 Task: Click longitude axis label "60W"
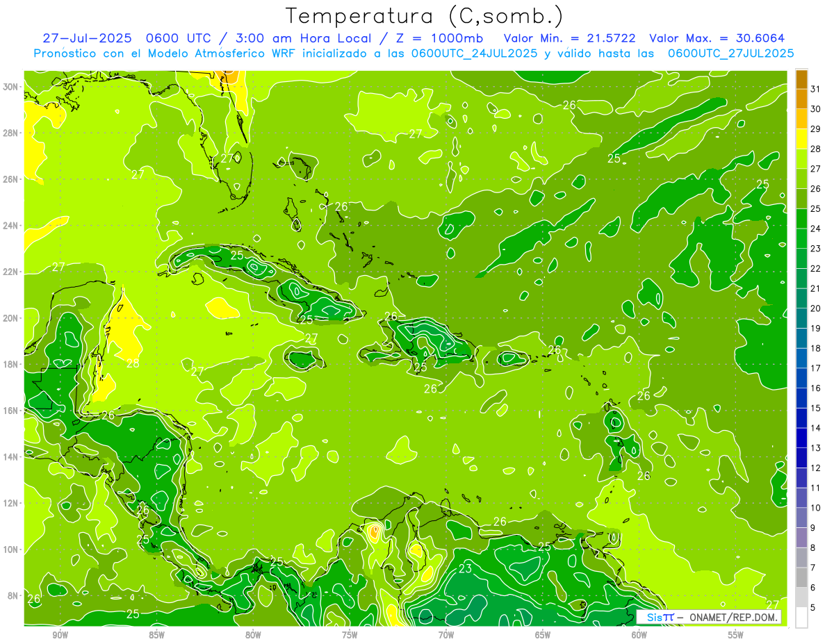pos(639,635)
